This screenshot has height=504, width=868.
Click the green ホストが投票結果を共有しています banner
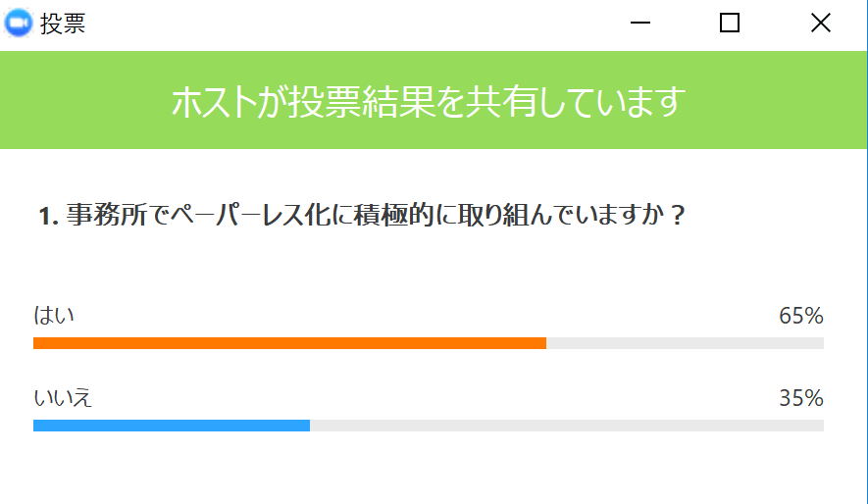(x=433, y=100)
